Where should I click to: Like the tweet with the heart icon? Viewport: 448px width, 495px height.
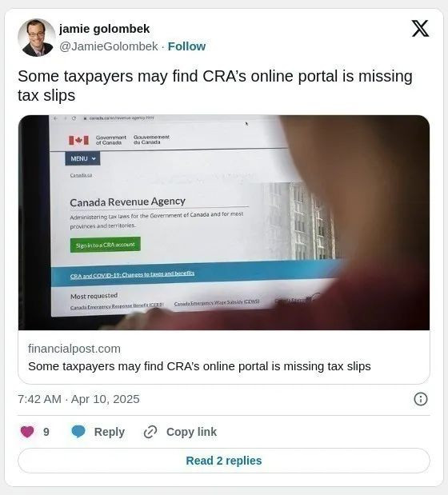(x=27, y=432)
